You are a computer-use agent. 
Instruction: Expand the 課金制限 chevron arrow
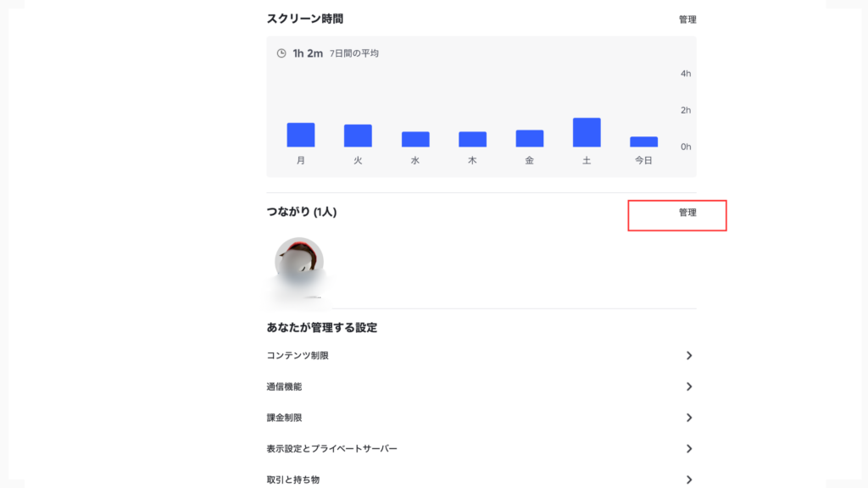pyautogui.click(x=689, y=418)
